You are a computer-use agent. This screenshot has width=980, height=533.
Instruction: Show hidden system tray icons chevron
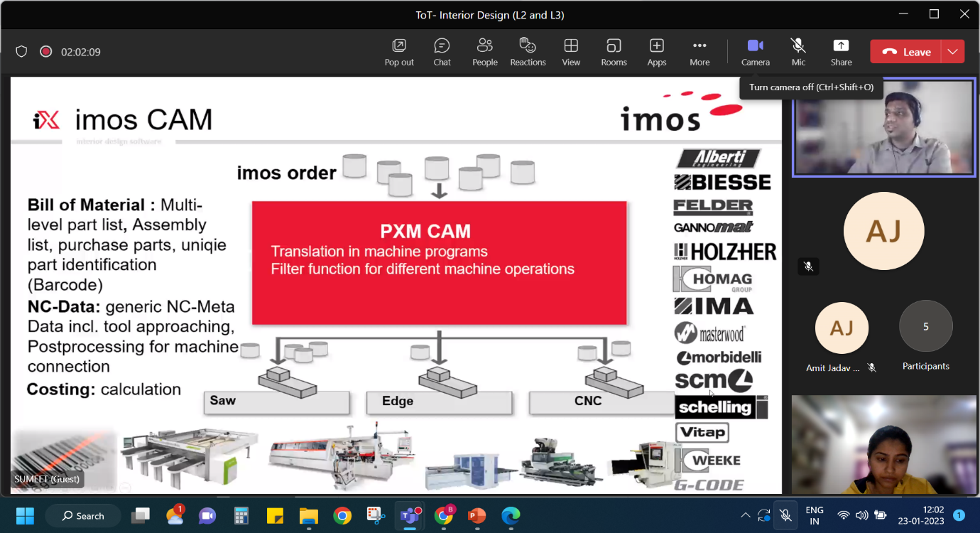point(745,515)
